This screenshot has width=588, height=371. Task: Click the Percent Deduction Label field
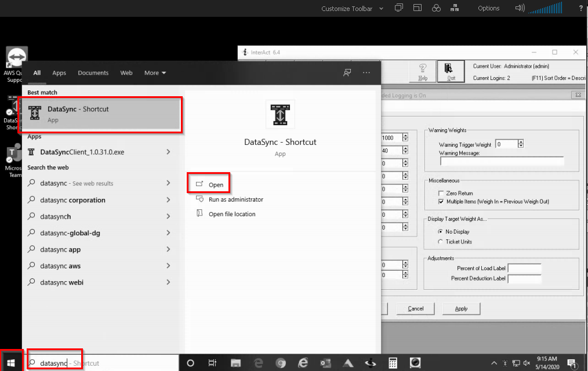coord(524,278)
